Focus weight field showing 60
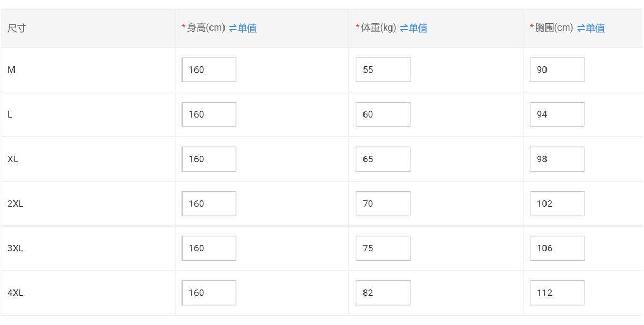Image resolution: width=644 pixels, height=325 pixels. click(383, 114)
